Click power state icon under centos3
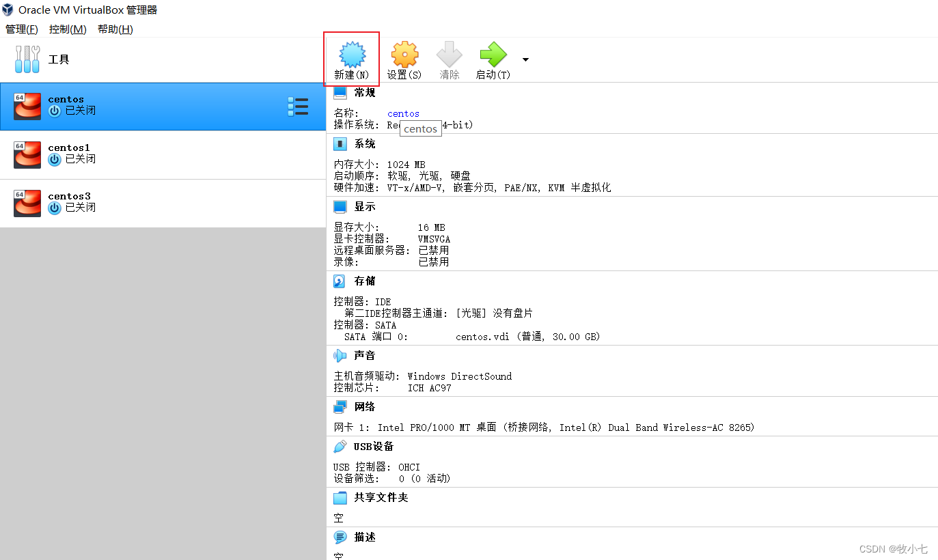 (x=55, y=208)
